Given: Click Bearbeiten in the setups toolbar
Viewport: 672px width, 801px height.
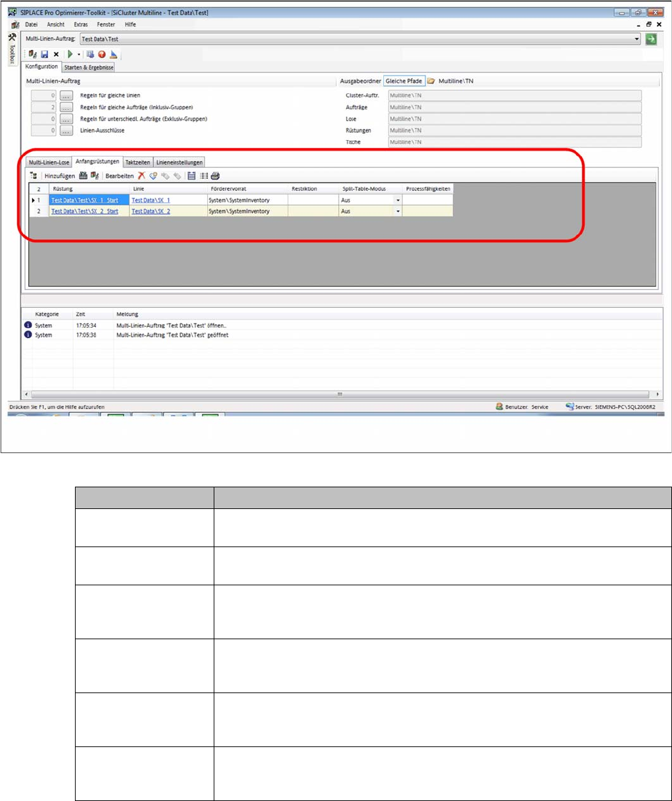Looking at the screenshot, I should tap(120, 176).
